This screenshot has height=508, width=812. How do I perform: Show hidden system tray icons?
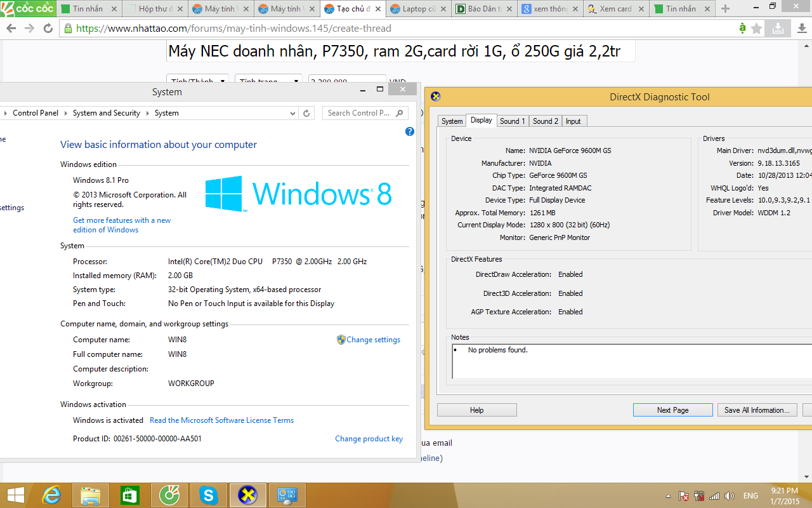click(668, 496)
